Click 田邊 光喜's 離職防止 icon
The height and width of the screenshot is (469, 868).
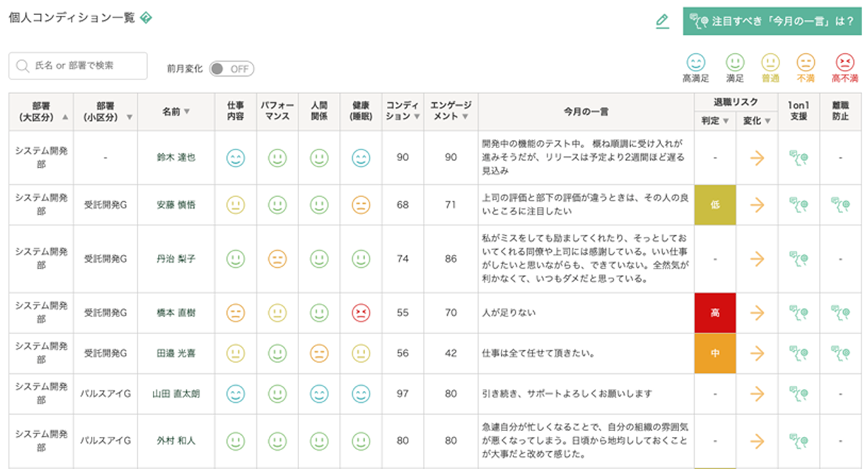click(x=840, y=353)
